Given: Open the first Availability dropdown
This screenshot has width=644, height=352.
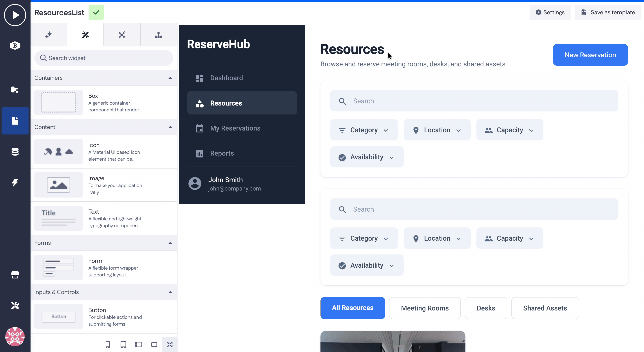Looking at the screenshot, I should pos(367,157).
